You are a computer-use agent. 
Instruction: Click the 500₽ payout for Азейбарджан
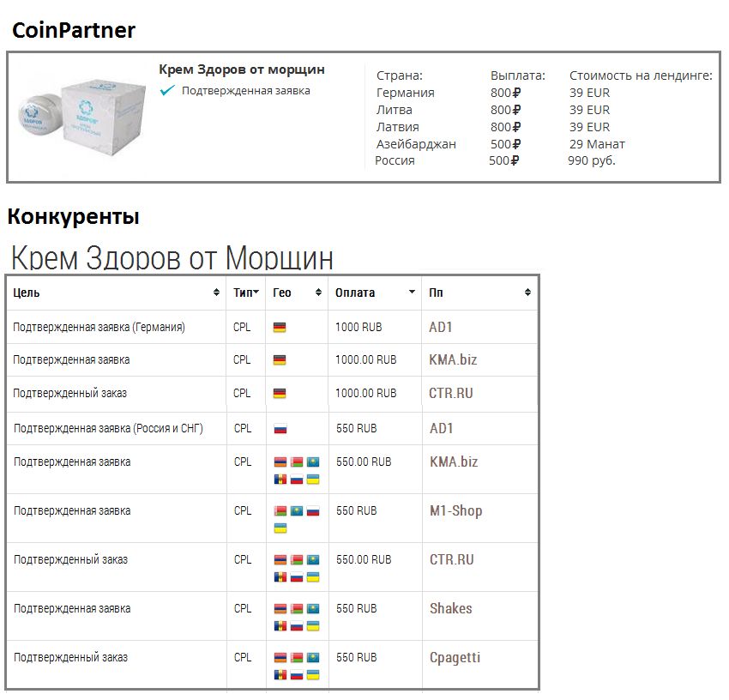point(505,144)
